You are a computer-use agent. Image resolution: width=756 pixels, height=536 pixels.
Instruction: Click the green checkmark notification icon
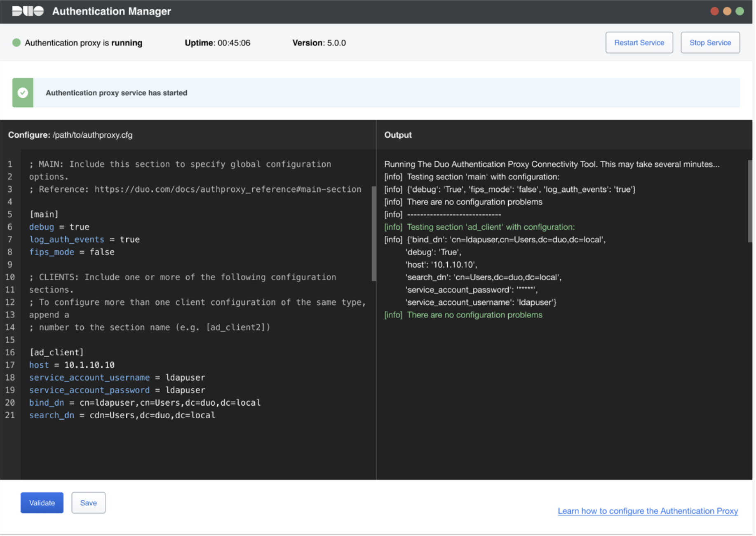pos(23,93)
